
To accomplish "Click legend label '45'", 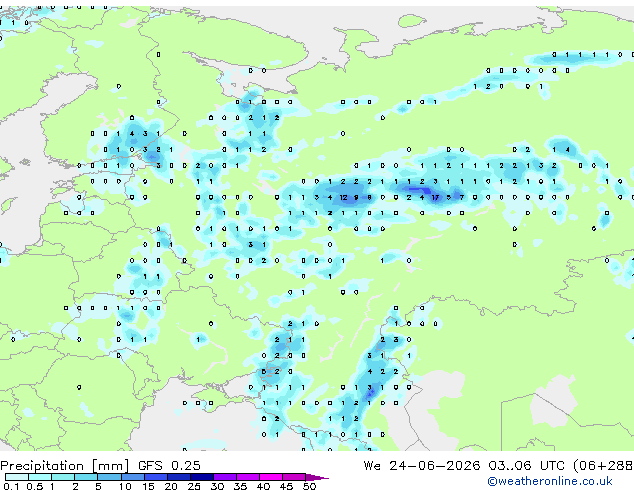I will 286,486.
